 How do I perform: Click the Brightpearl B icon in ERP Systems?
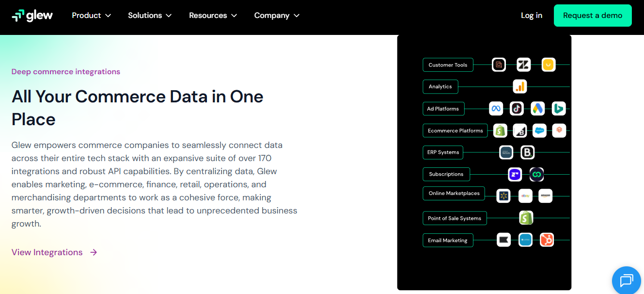tap(528, 152)
